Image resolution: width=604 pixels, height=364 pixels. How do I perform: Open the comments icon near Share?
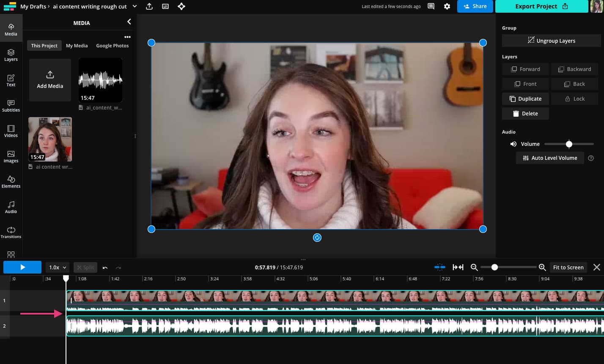coord(431,6)
